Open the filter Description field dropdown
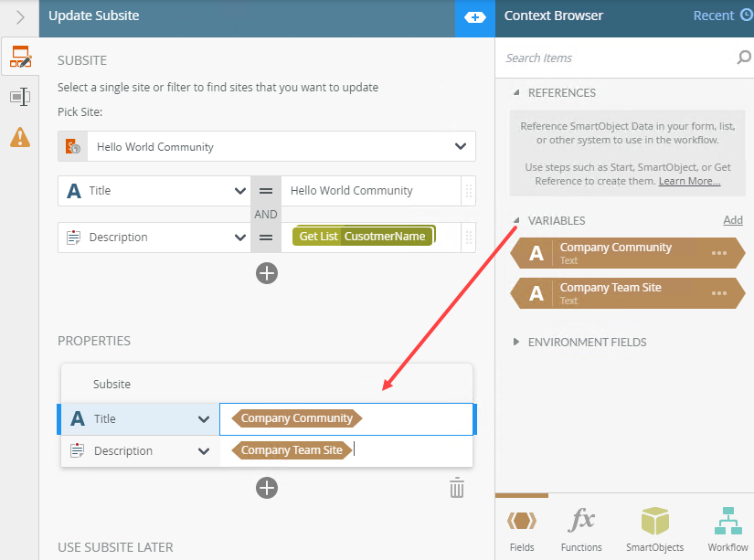The height and width of the screenshot is (560, 754). click(240, 238)
